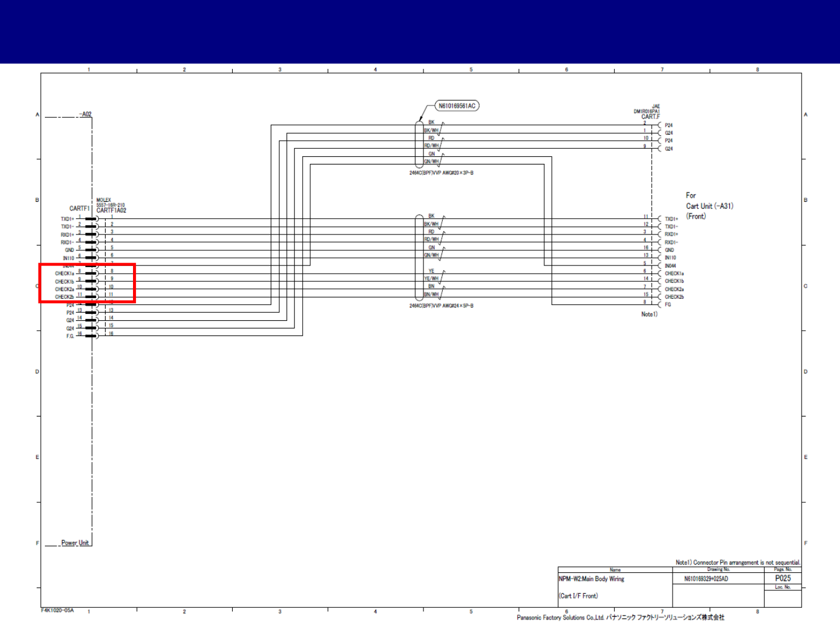Click the P025 page number cell
The height and width of the screenshot is (630, 840).
(783, 578)
